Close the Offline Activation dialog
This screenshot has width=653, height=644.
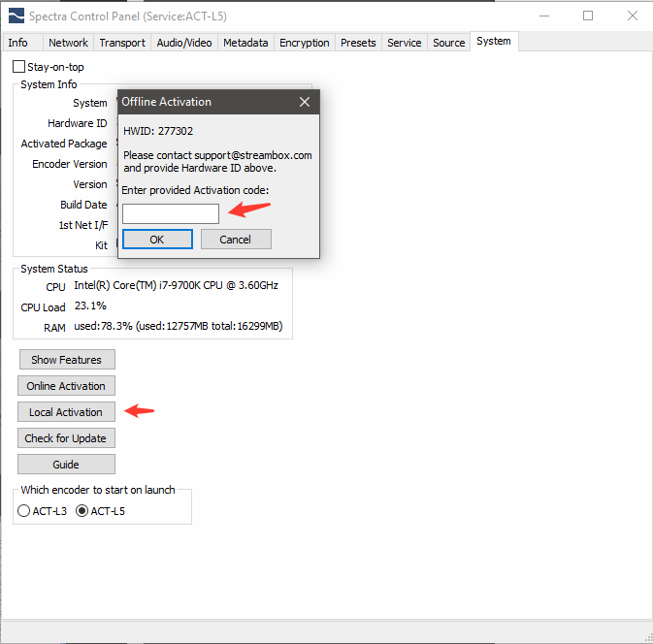click(x=305, y=102)
